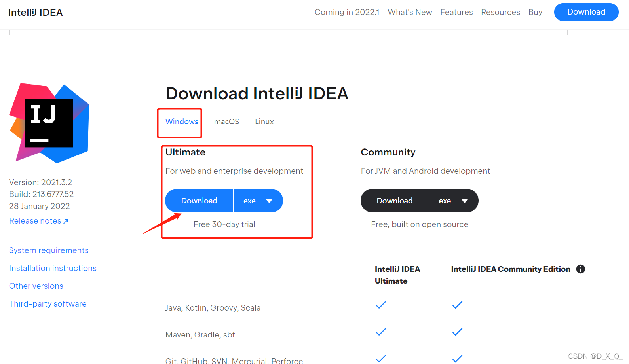Click the 'Download IntelliJ IDEA' heading
Image resolution: width=629 pixels, height=364 pixels.
pos(257,94)
